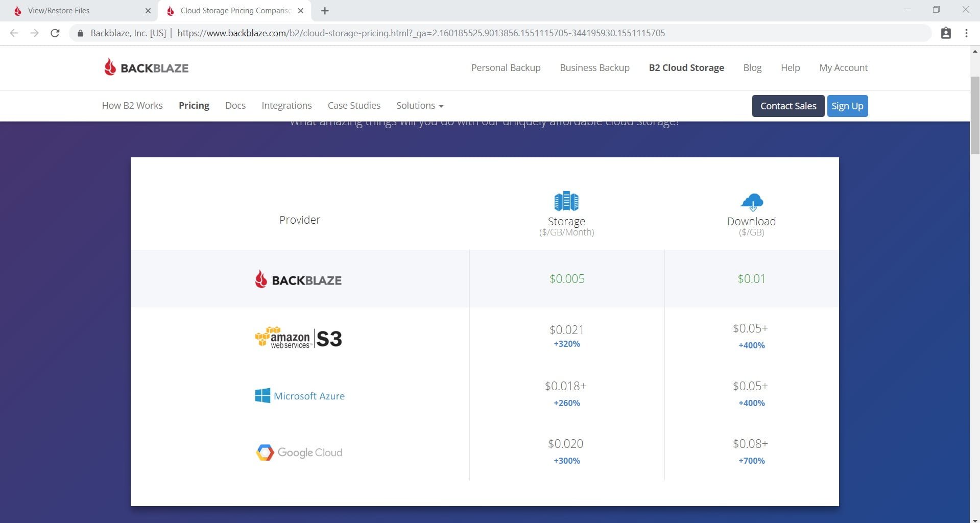
Task: Open My Account
Action: click(x=843, y=67)
